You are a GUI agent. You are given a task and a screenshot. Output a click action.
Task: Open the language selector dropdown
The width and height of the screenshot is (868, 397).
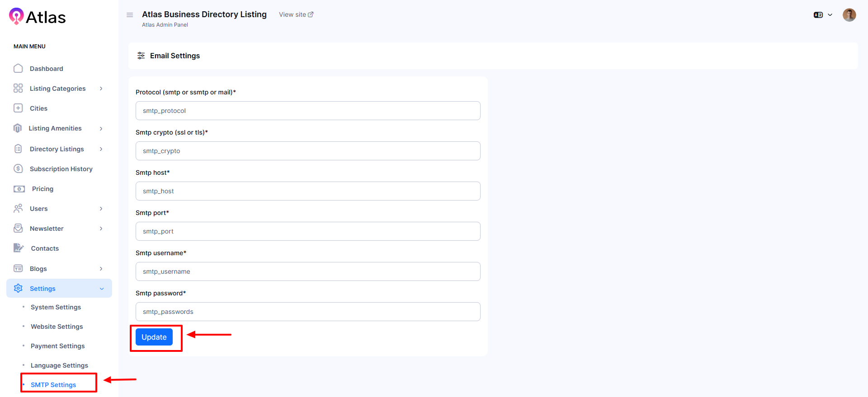pos(823,15)
